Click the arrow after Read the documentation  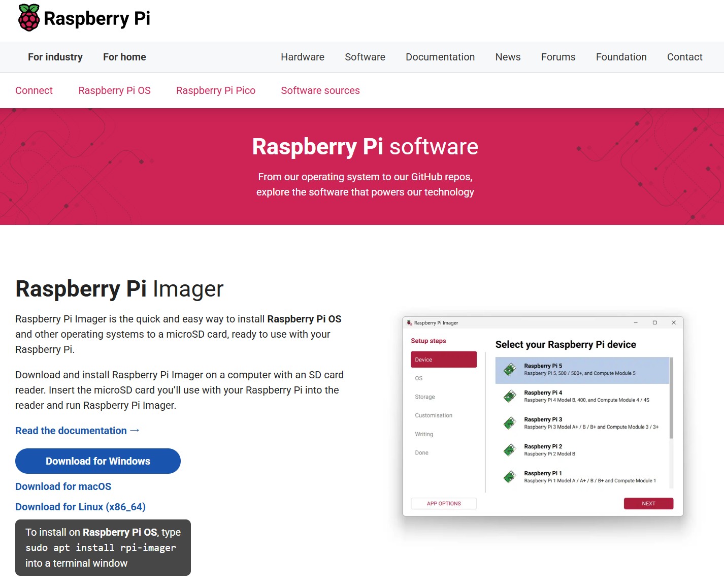[135, 431]
